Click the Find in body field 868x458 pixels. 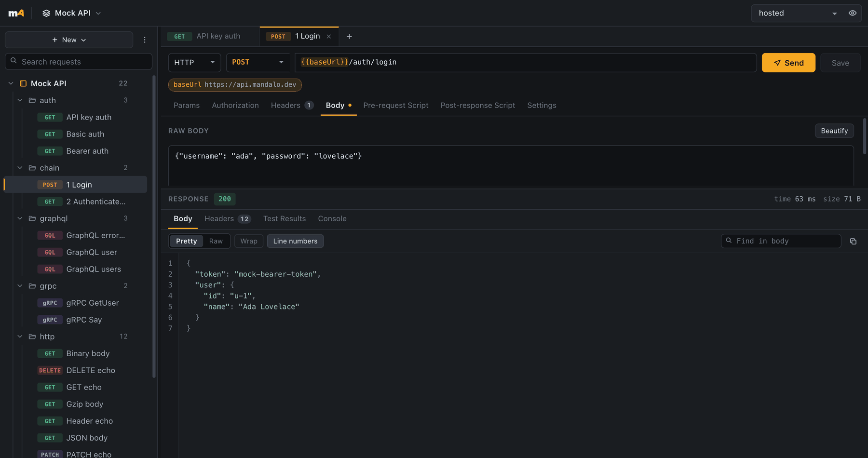pyautogui.click(x=781, y=241)
